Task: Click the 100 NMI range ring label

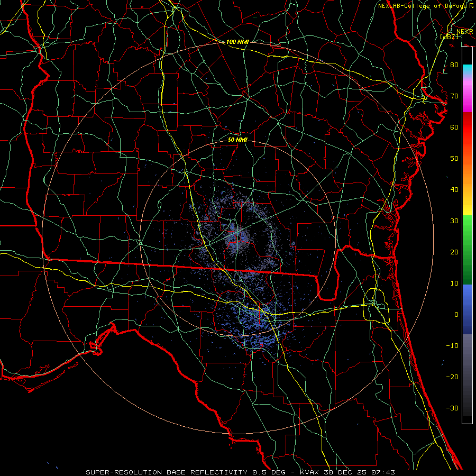Action: pyautogui.click(x=237, y=42)
